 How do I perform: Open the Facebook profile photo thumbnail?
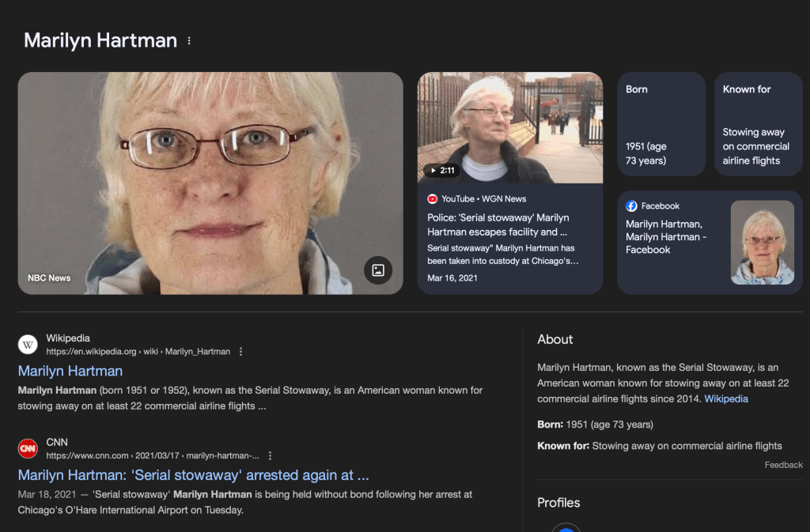pos(762,242)
